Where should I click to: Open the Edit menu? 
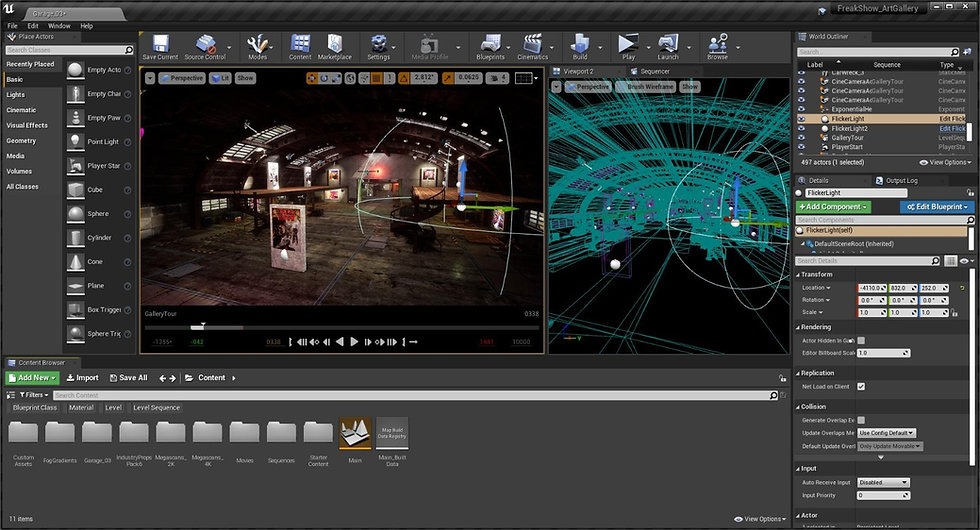tap(32, 26)
